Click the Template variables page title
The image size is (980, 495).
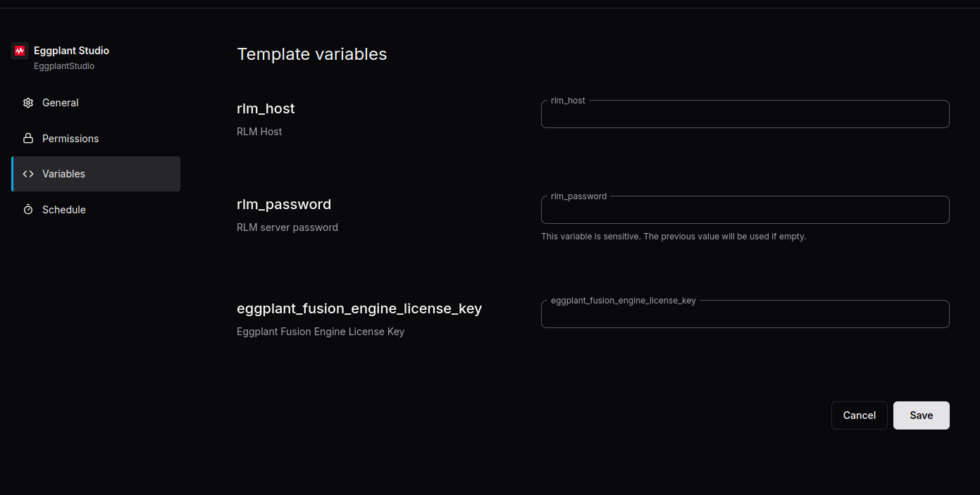pyautogui.click(x=312, y=54)
